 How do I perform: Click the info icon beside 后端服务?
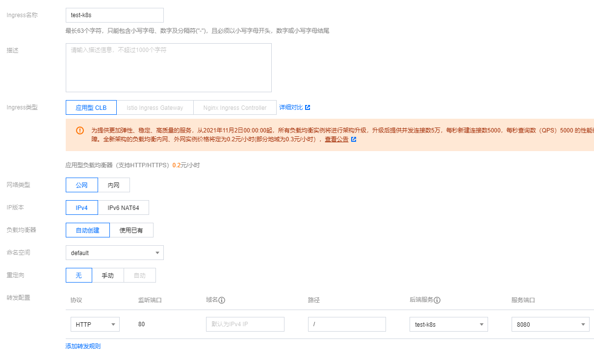coord(437,300)
